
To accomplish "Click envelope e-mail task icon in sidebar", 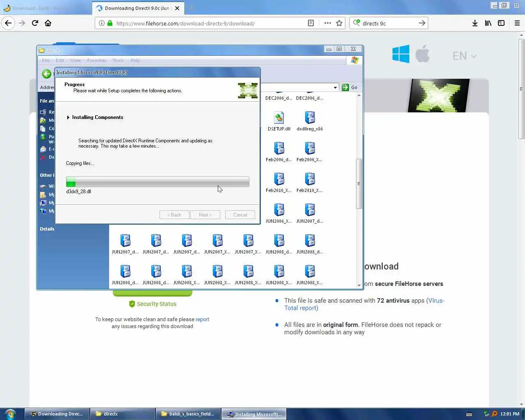I will click(x=43, y=149).
